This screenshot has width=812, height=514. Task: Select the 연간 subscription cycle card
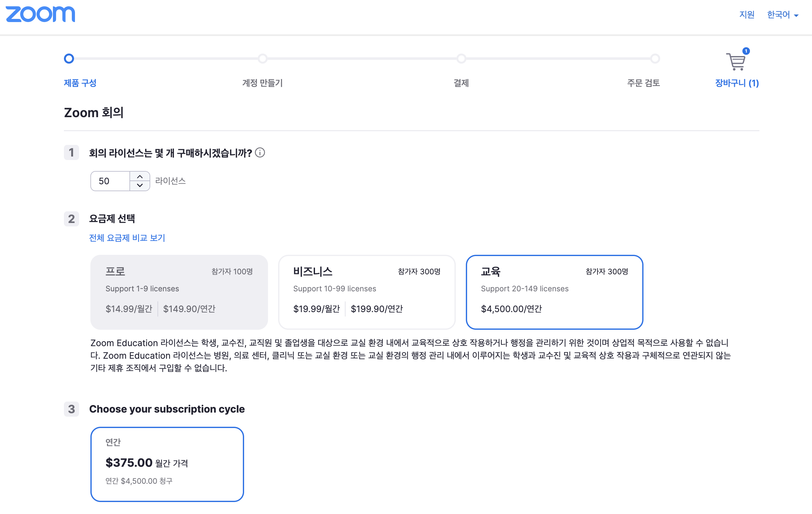point(167,464)
